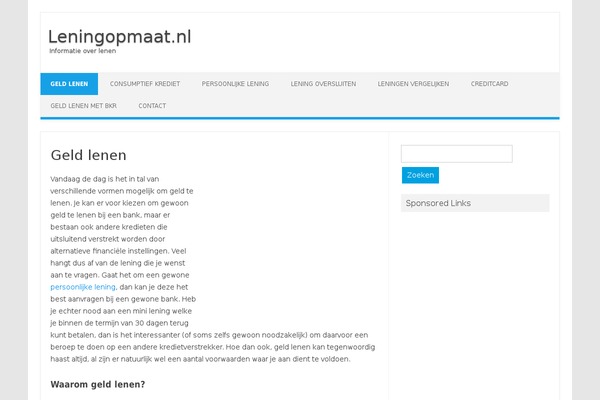
Task: Navigate to Leningen Vergelijken
Action: 413,84
